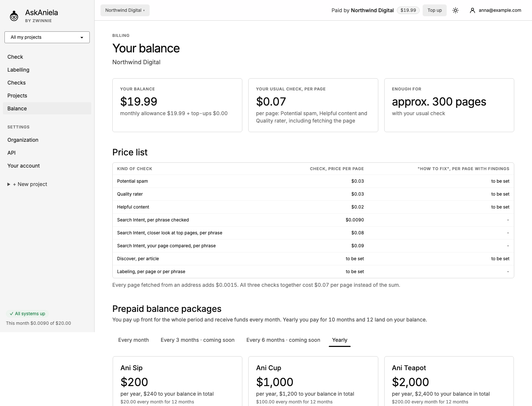The image size is (532, 406).
Task: Go to Check in sidebar
Action: [x=47, y=57]
